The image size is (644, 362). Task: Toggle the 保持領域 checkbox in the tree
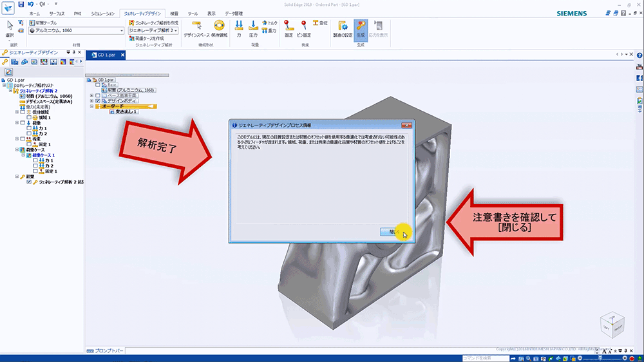coord(23,112)
